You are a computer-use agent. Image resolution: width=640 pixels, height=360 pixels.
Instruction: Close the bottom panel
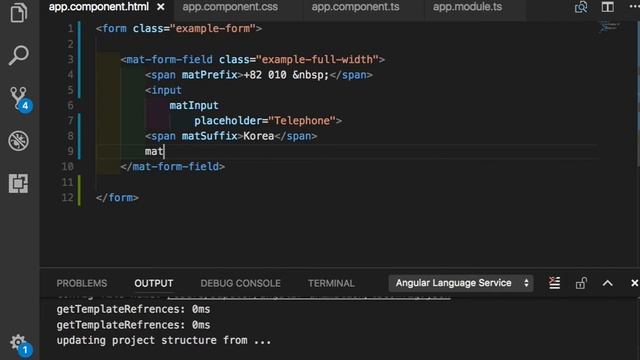pyautogui.click(x=634, y=283)
